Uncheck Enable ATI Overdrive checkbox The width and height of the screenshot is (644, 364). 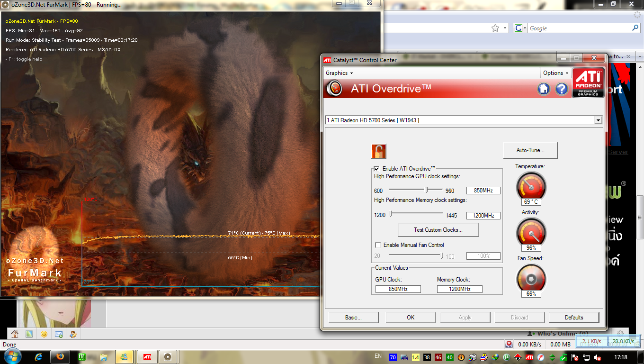377,169
